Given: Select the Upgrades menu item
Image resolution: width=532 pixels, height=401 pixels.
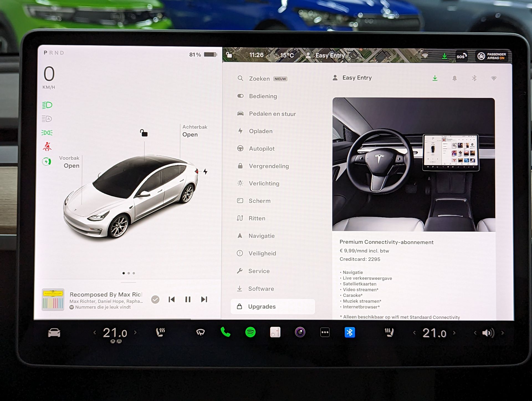Looking at the screenshot, I should pyautogui.click(x=273, y=306).
